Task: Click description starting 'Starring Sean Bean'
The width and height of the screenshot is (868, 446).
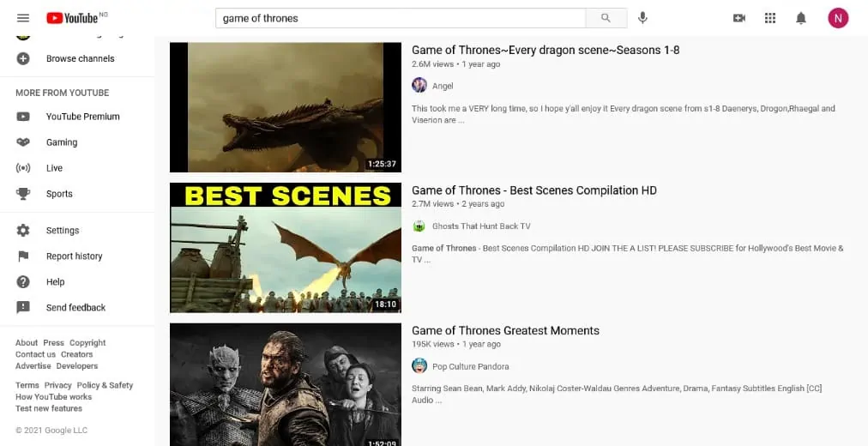Action: [617, 394]
